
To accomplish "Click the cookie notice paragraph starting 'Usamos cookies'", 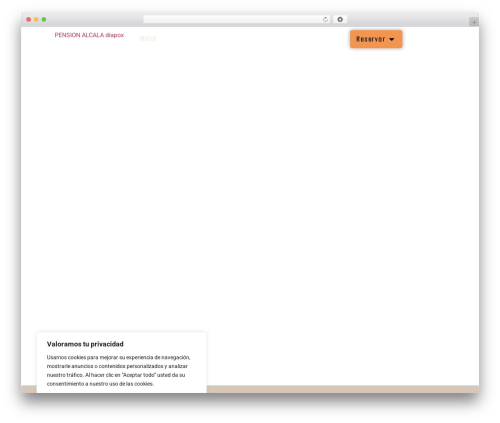I will 119,370.
